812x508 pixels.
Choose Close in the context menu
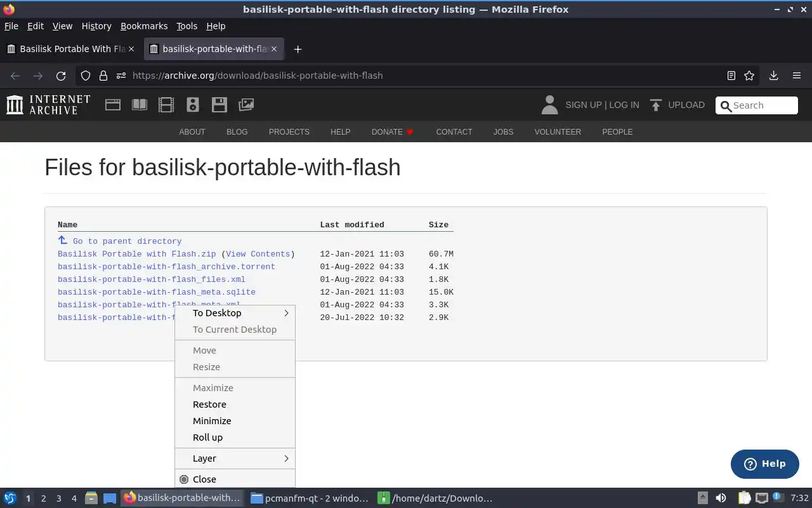tap(235, 479)
